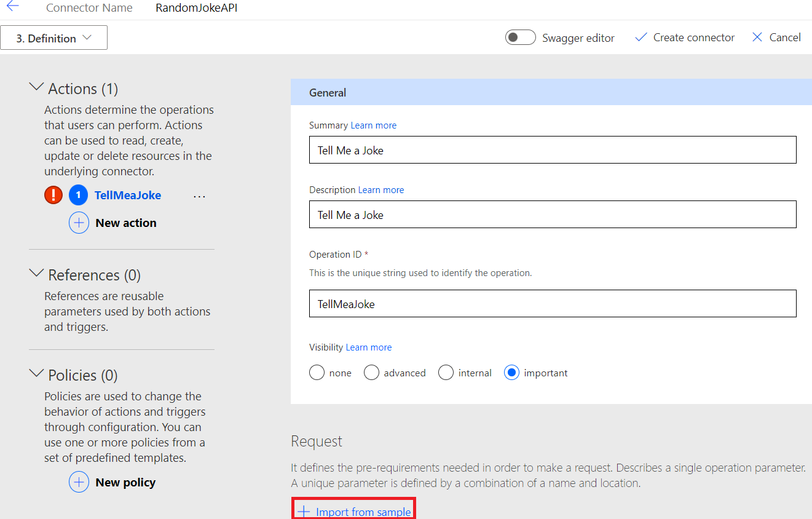This screenshot has width=812, height=519.
Task: Click the numbered badge beside TellMeaJoke
Action: click(78, 195)
